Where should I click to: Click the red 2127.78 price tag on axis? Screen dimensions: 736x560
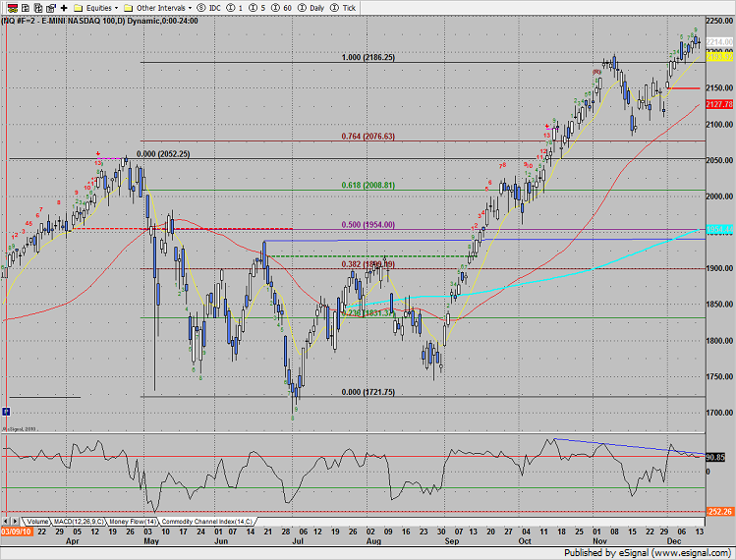[719, 104]
